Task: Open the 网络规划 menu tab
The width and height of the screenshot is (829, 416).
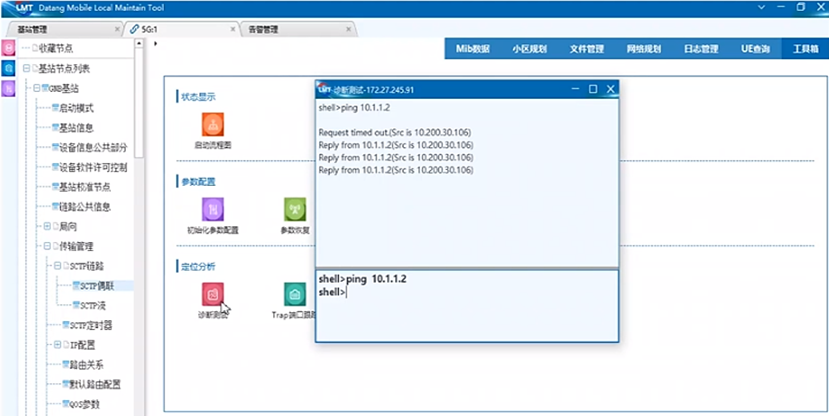Action: click(643, 49)
